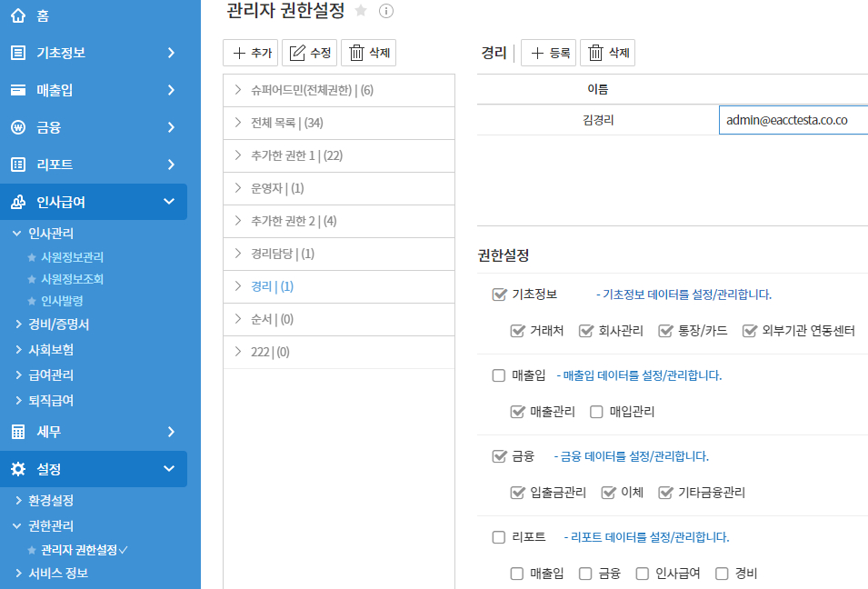Click the 세무 calculator icon
This screenshot has width=868, height=589.
click(17, 432)
